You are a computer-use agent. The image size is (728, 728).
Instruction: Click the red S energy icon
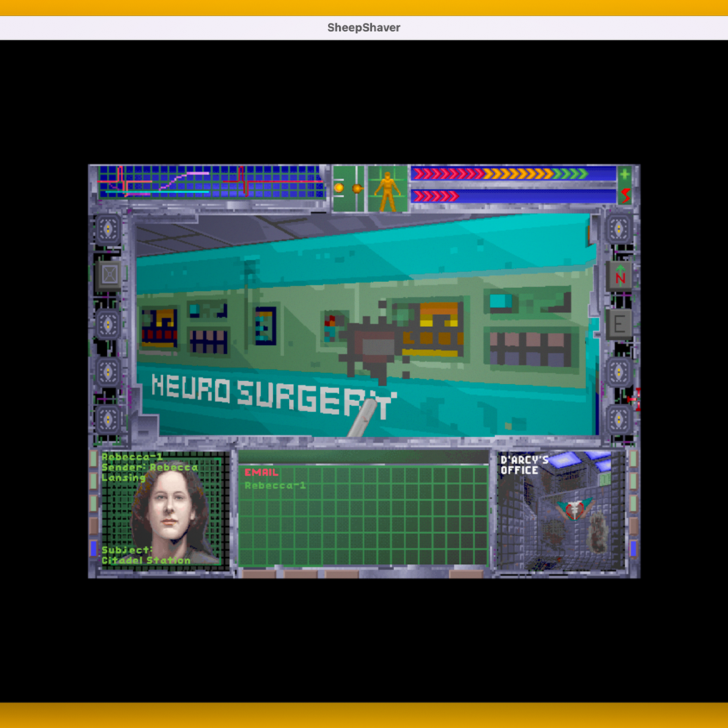(x=626, y=196)
